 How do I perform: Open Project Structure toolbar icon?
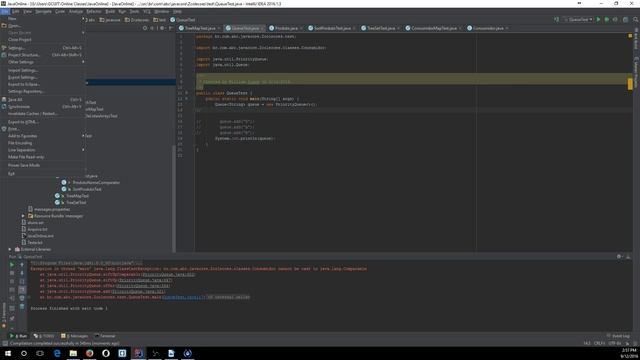(625, 20)
